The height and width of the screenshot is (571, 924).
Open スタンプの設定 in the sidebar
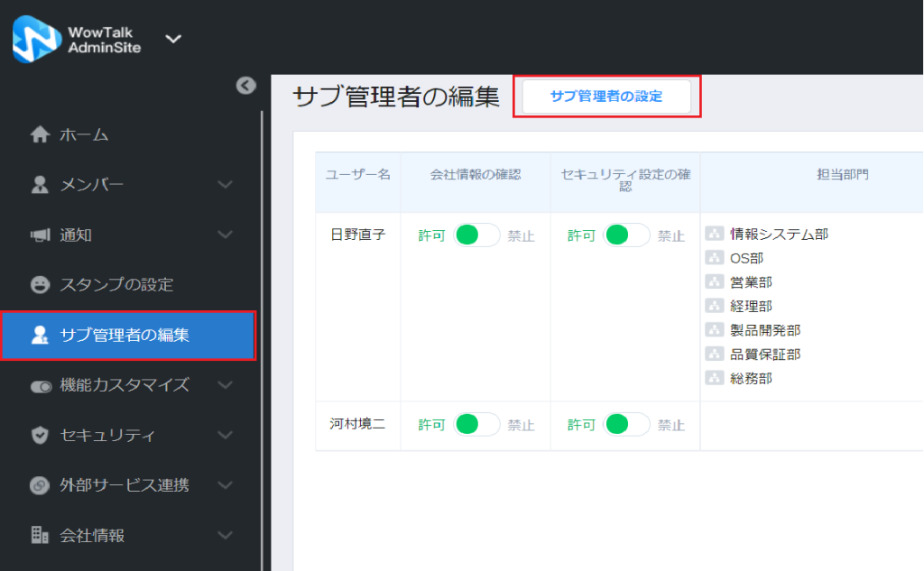point(130,285)
